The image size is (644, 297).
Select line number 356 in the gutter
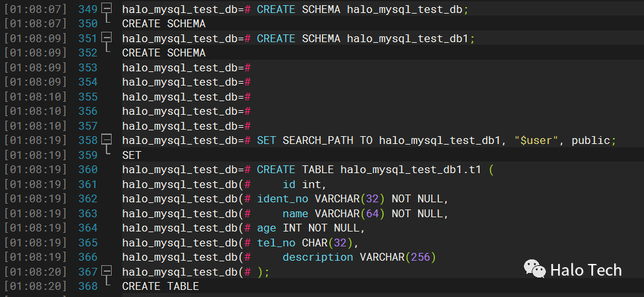point(88,111)
